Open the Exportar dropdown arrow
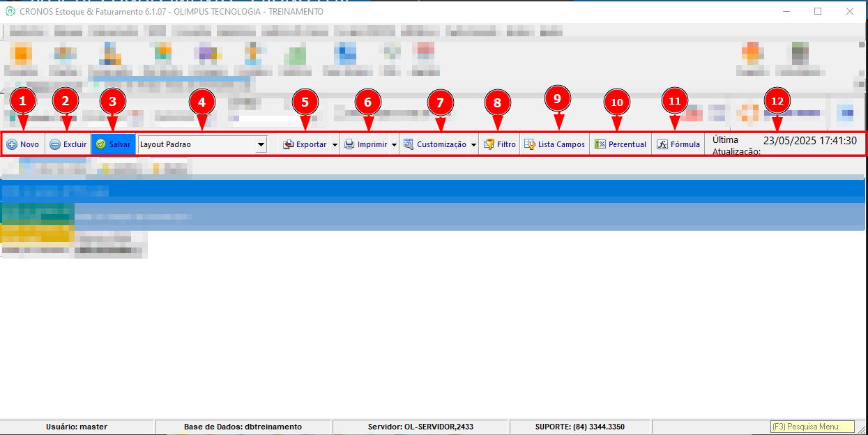The image size is (868, 435). [335, 144]
